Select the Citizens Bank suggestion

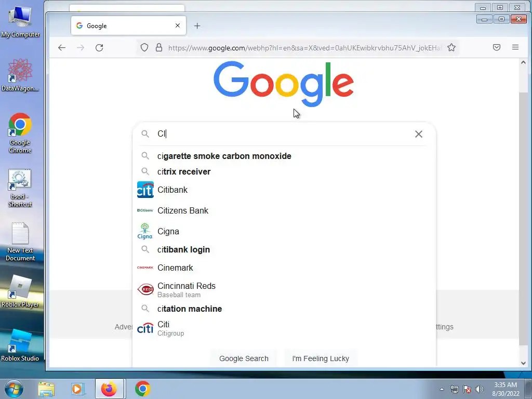(x=284, y=210)
